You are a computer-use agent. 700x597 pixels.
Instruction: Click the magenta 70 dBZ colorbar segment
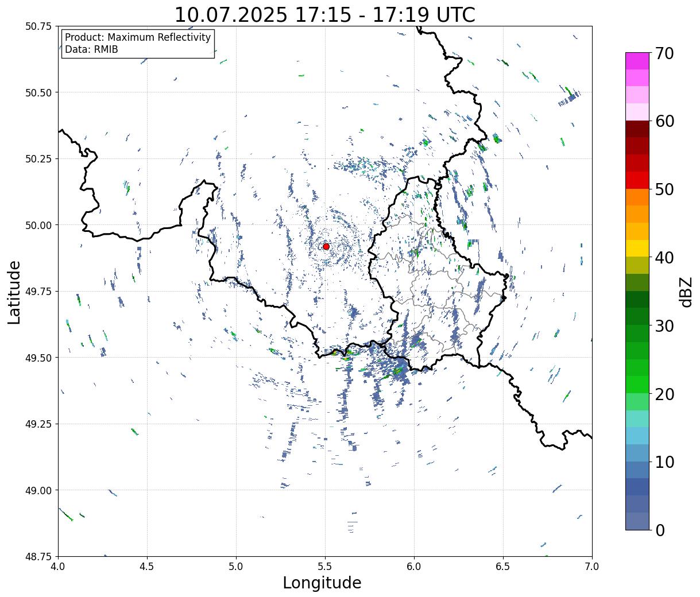click(x=637, y=61)
